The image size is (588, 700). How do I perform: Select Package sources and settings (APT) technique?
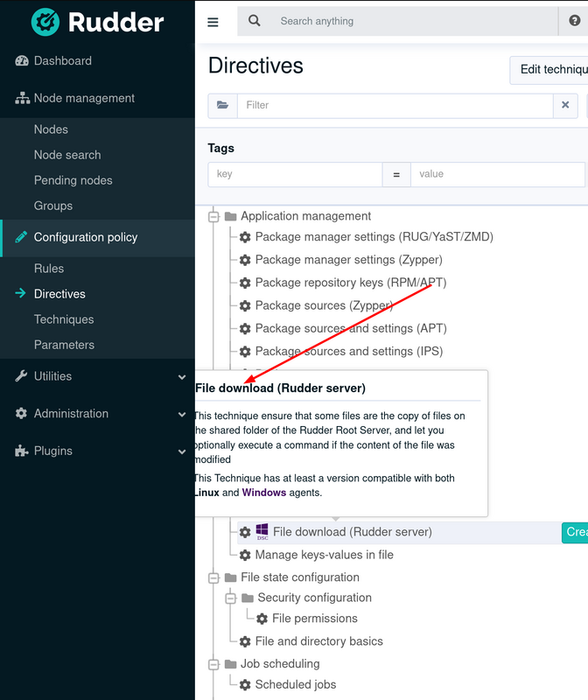[351, 329]
